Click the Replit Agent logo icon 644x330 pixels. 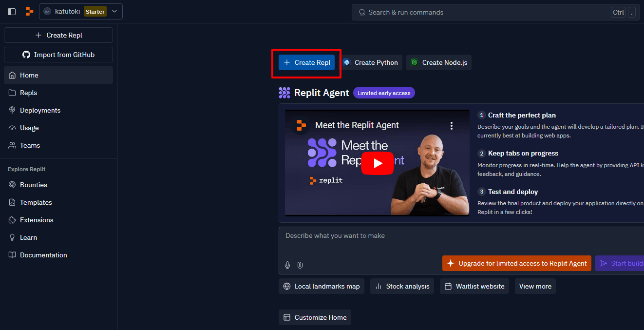[284, 93]
